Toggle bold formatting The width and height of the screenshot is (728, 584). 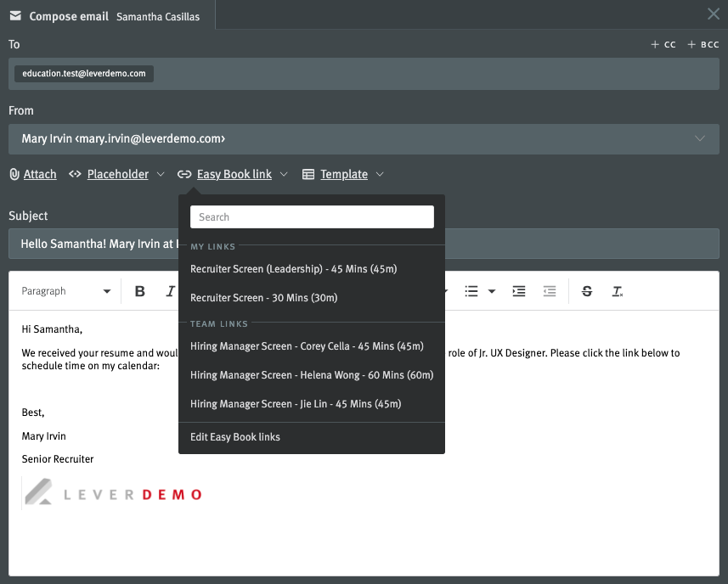[140, 291]
